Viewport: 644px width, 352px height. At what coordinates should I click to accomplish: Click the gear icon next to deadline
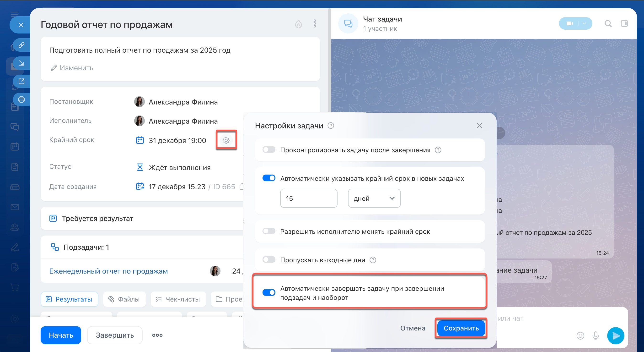tap(226, 140)
